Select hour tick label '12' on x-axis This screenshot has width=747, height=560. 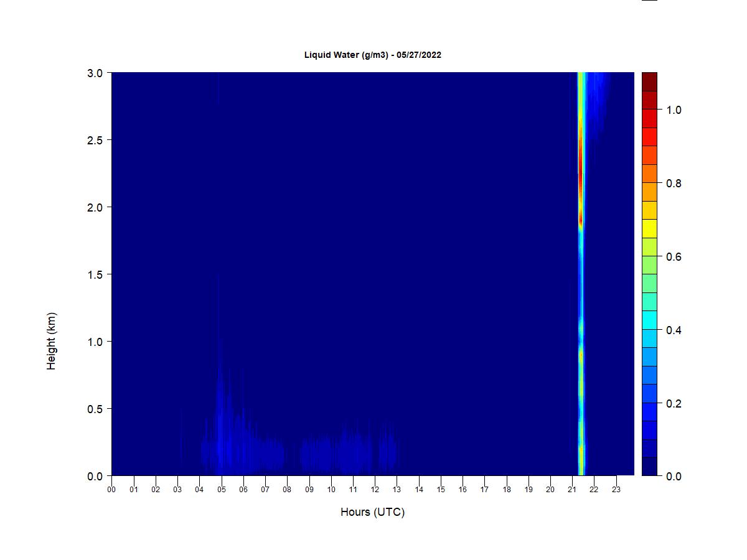375,490
